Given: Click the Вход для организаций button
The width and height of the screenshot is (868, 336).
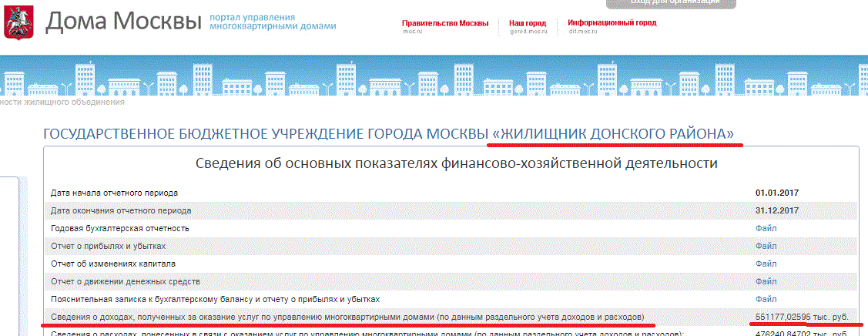Looking at the screenshot, I should click(671, 3).
